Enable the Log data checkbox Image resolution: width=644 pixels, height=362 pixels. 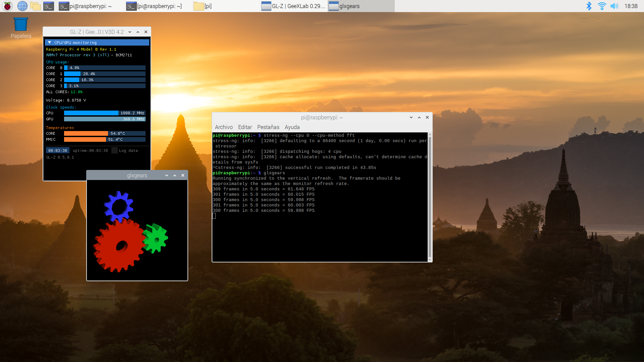[x=115, y=150]
